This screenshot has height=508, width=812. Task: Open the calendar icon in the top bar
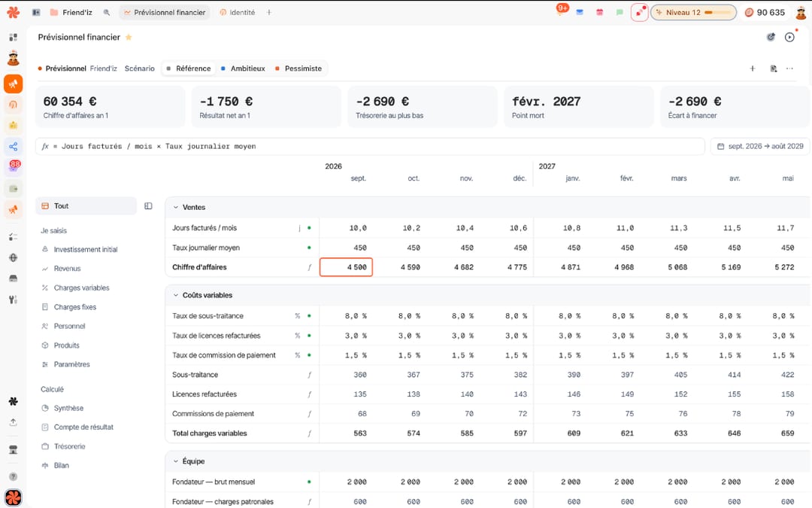[x=600, y=13]
